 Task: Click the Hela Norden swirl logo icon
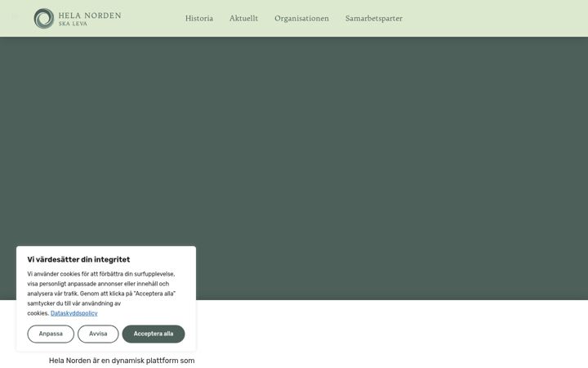(x=44, y=18)
